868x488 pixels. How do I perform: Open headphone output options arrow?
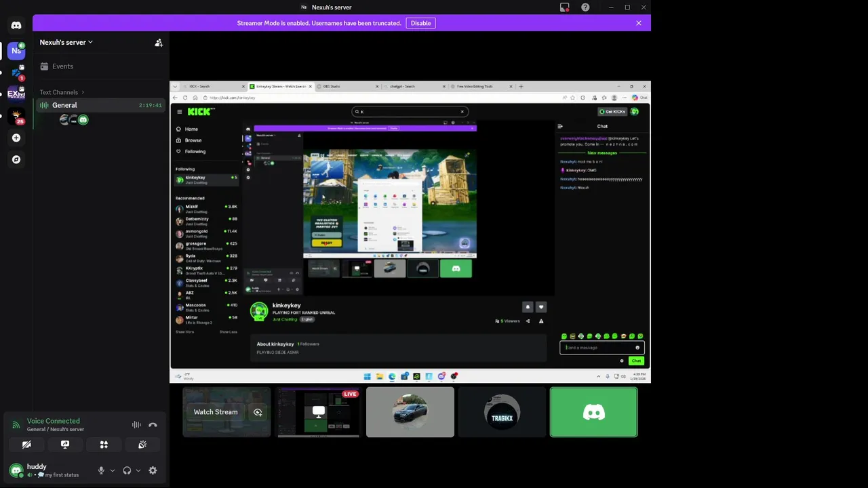[x=138, y=470]
